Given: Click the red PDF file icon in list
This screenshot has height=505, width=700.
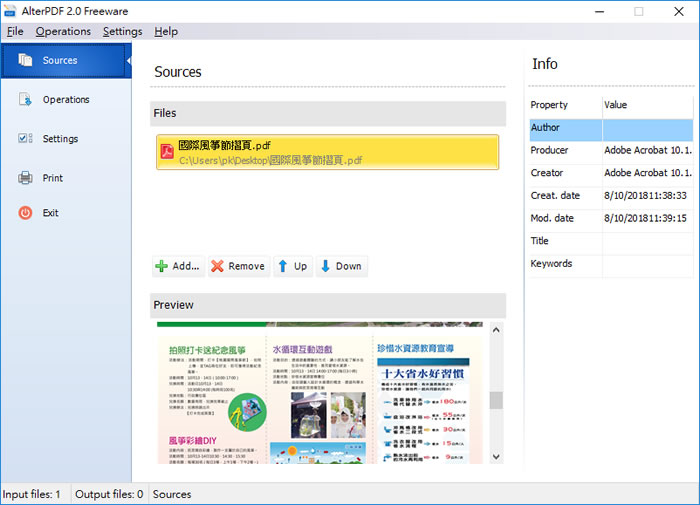Looking at the screenshot, I should point(167,152).
